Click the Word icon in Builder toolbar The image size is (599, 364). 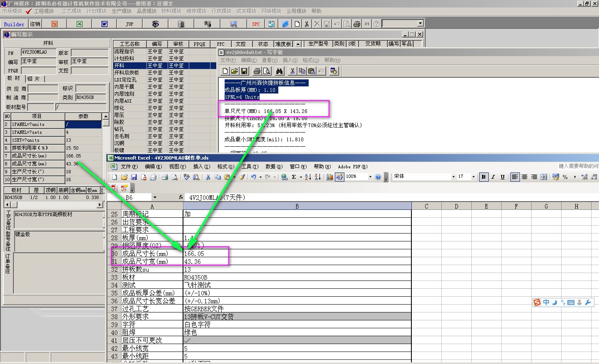pyautogui.click(x=104, y=24)
